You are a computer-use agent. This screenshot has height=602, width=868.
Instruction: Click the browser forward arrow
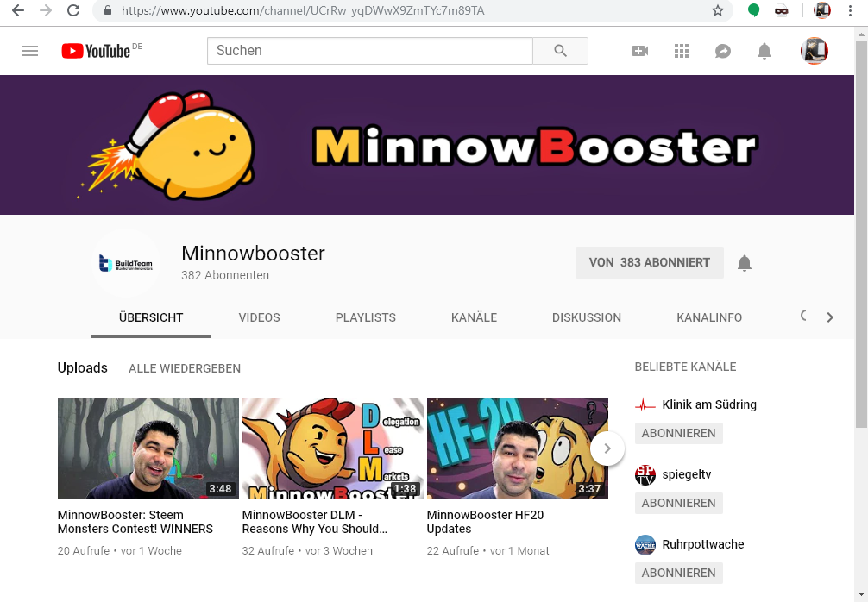pyautogui.click(x=46, y=10)
